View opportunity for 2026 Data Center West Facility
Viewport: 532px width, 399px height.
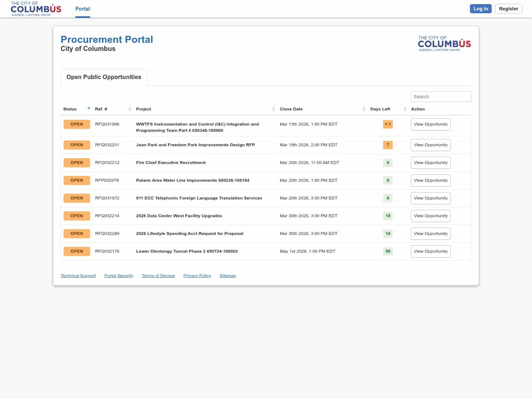(430, 216)
